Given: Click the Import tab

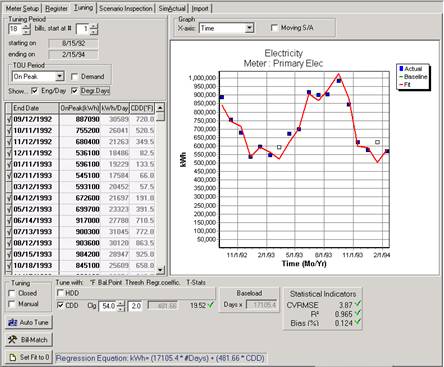Looking at the screenshot, I should pos(200,8).
